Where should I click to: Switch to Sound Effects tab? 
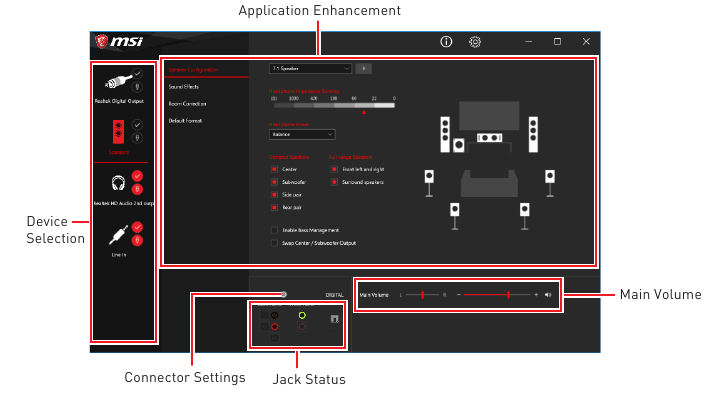[x=184, y=87]
